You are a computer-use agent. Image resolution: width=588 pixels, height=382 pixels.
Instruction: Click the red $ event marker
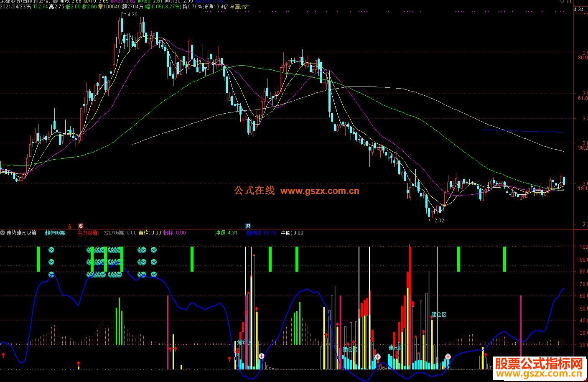[x=70, y=226]
